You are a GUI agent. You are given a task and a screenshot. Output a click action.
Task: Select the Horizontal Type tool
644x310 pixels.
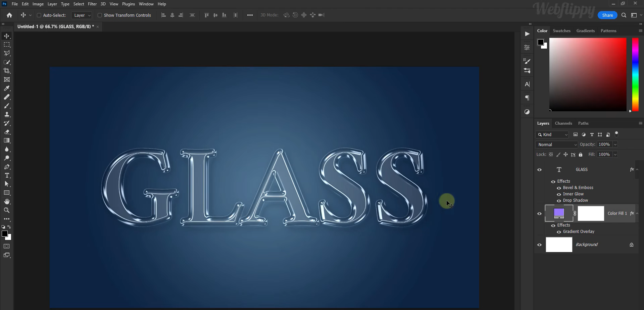click(7, 176)
